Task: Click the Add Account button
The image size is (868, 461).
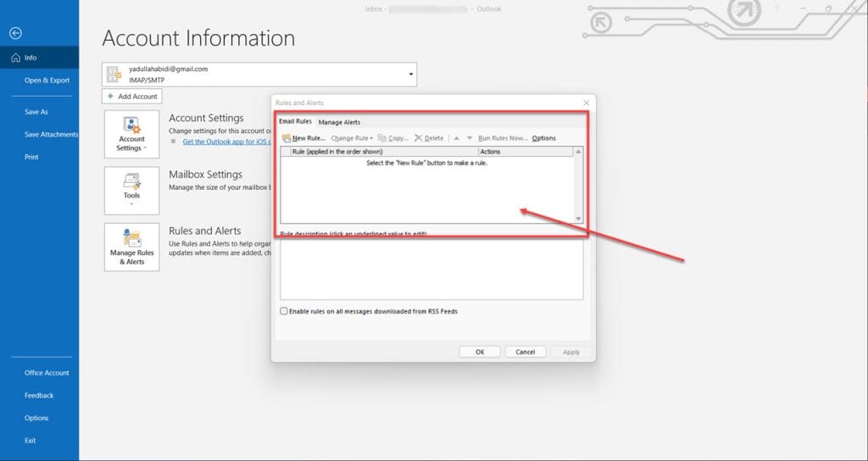Action: (131, 97)
